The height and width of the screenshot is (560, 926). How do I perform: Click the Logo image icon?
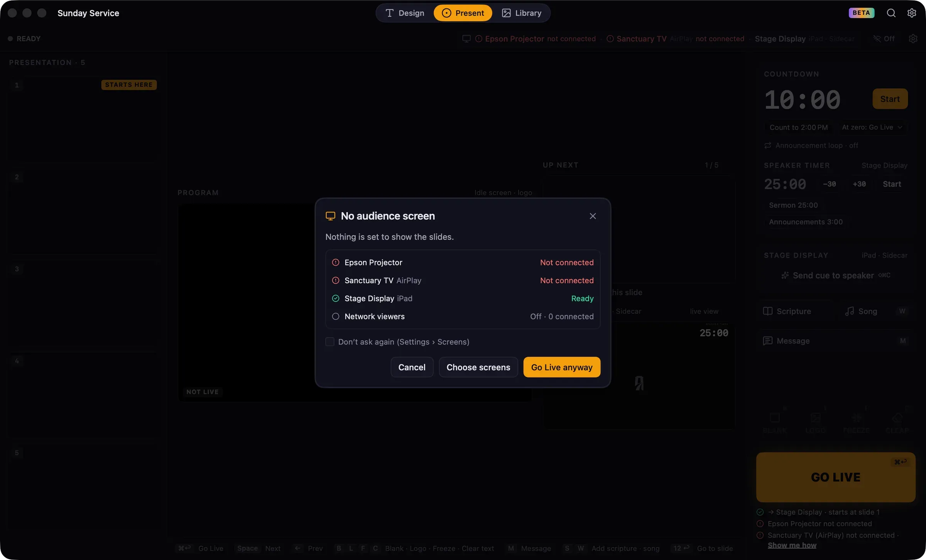pyautogui.click(x=815, y=418)
